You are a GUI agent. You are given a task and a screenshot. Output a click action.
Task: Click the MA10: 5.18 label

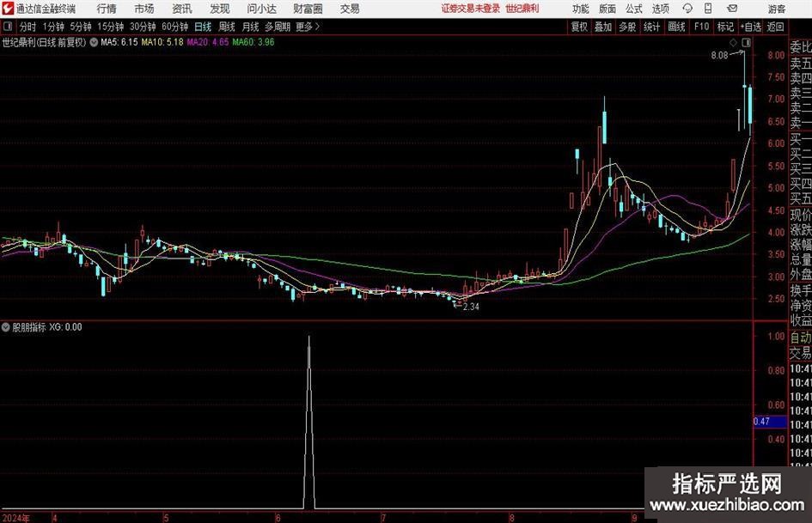pyautogui.click(x=162, y=42)
